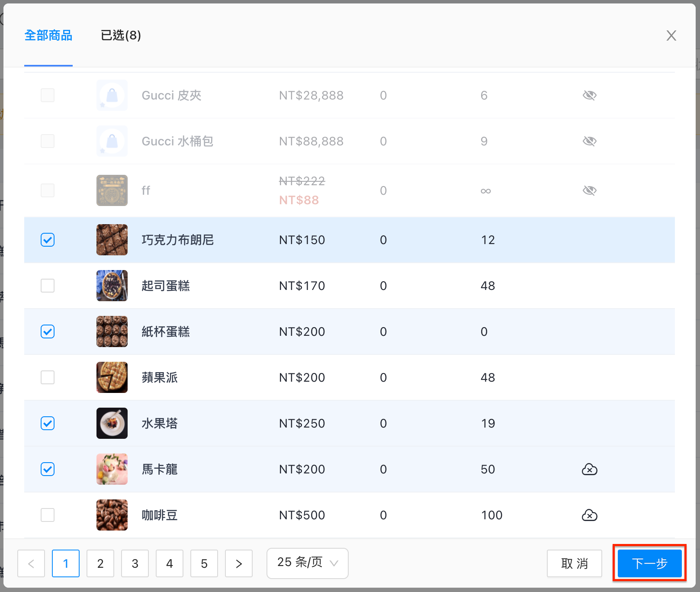Click the hidden-eye icon in the ff row

tap(589, 190)
